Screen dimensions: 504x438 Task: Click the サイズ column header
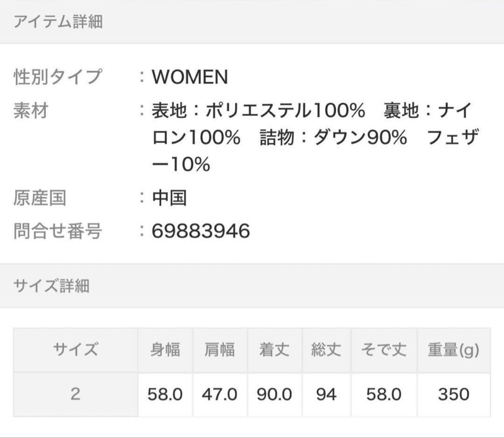click(x=76, y=350)
